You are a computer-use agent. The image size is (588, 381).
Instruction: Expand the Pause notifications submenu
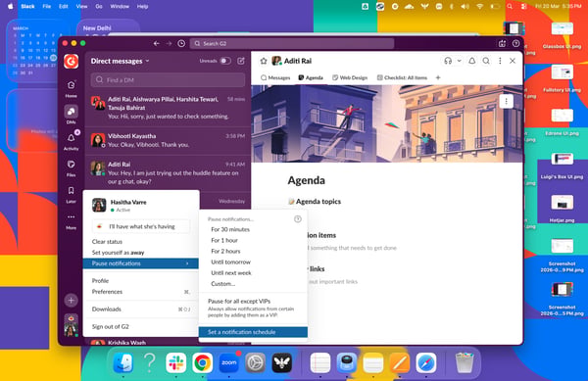pos(140,263)
